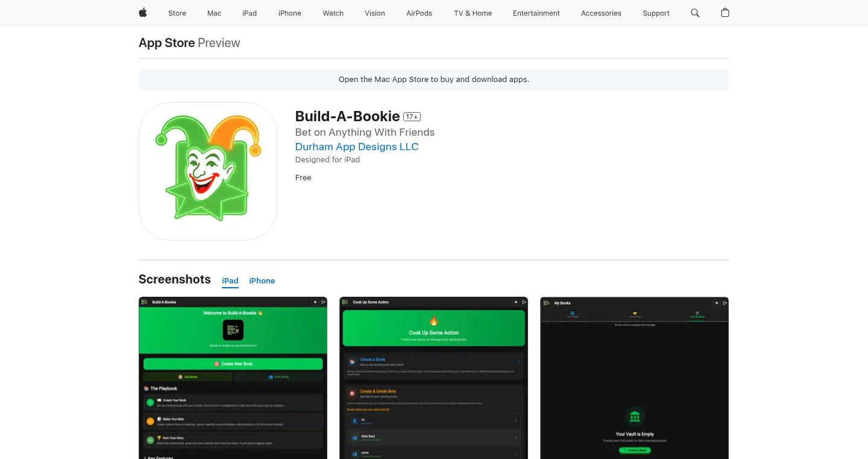Click the Build-A-Bookie jester app icon
Viewport: 868px width, 459px height.
tap(208, 171)
